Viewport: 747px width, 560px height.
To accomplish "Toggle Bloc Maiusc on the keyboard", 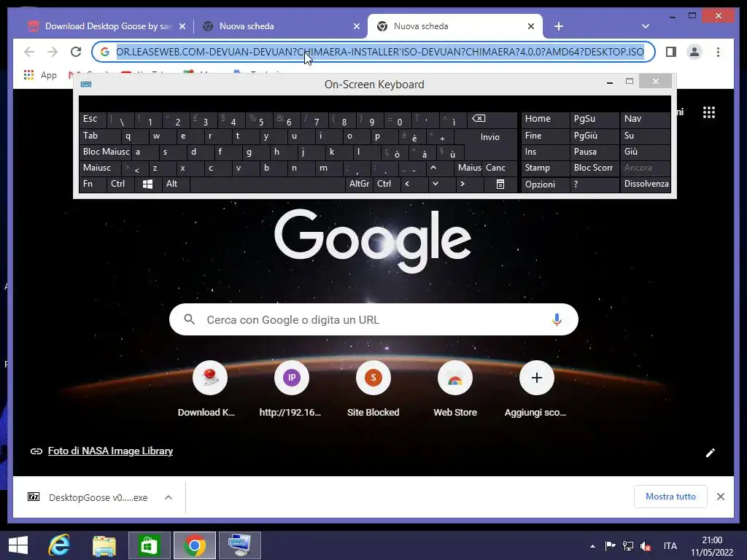I will [106, 152].
